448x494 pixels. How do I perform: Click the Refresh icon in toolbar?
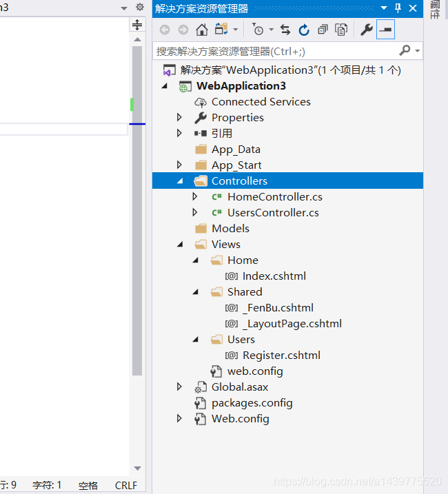[x=304, y=30]
